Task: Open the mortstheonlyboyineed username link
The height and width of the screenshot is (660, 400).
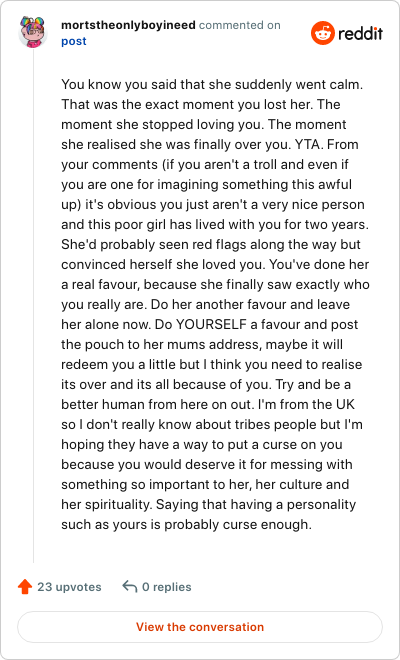Action: tap(128, 25)
